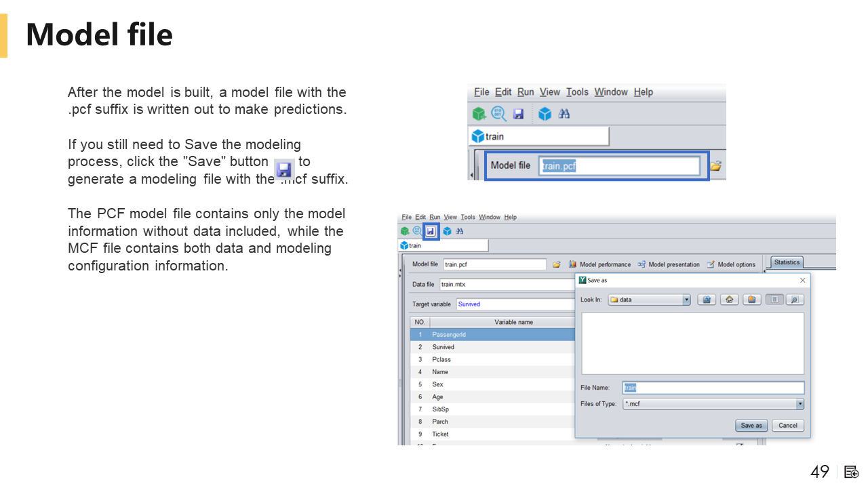Switch the Save as dialog to details view
868x488 pixels.
pyautogui.click(x=795, y=300)
